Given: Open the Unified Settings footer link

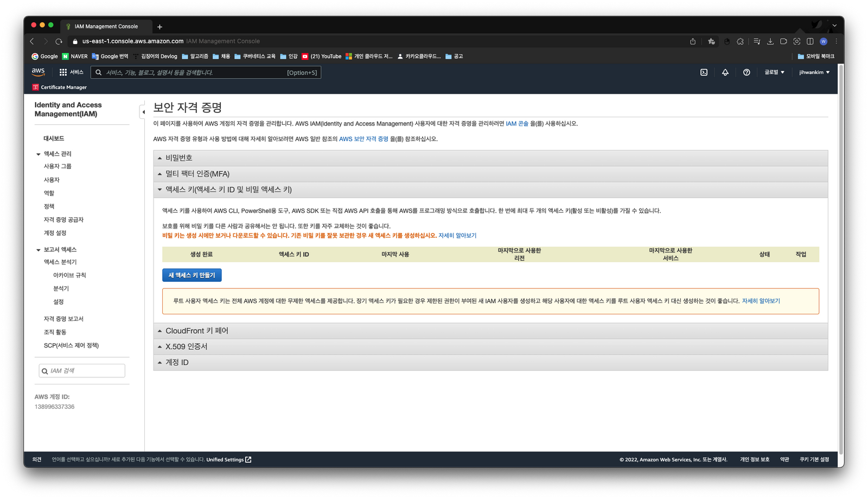Looking at the screenshot, I should point(228,459).
